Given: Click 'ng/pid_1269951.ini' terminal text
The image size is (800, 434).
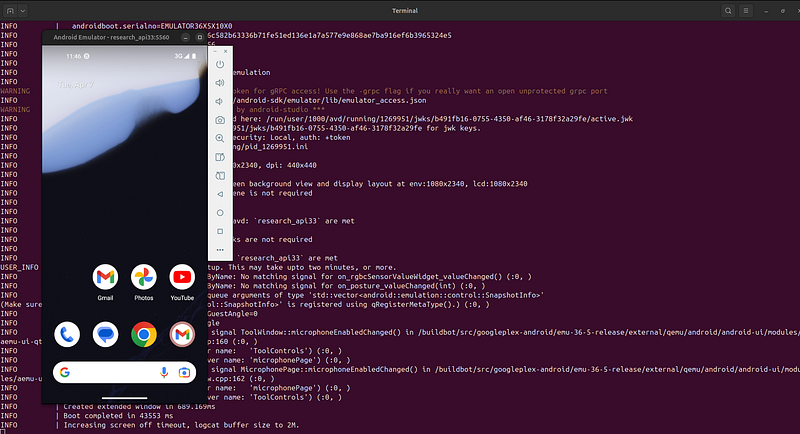Looking at the screenshot, I should pyautogui.click(x=270, y=146).
